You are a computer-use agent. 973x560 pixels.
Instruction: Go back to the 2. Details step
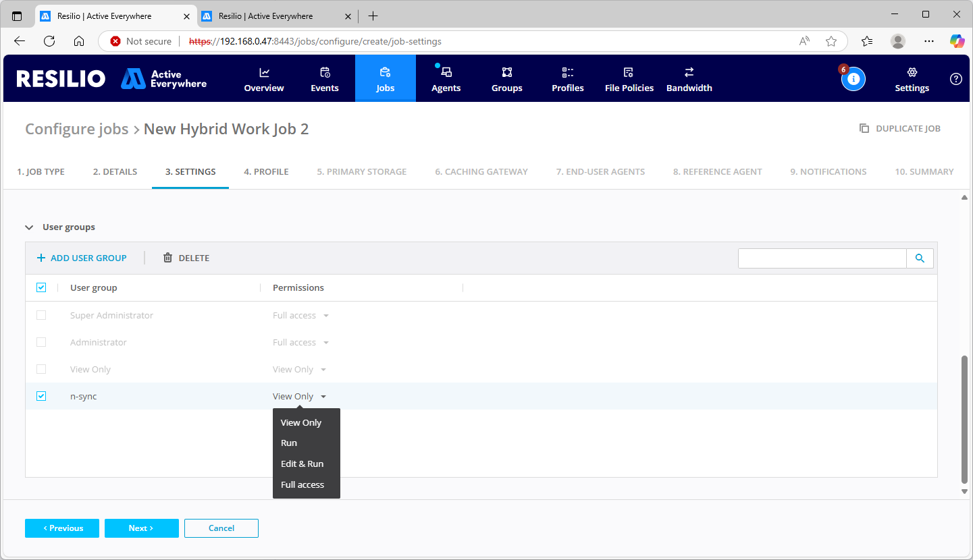pyautogui.click(x=115, y=171)
